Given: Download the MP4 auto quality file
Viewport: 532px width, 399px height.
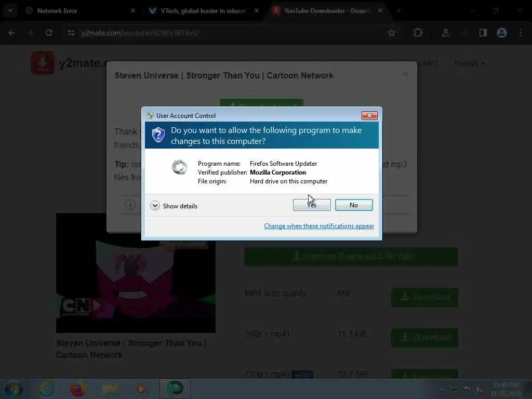Looking at the screenshot, I should [x=424, y=297].
